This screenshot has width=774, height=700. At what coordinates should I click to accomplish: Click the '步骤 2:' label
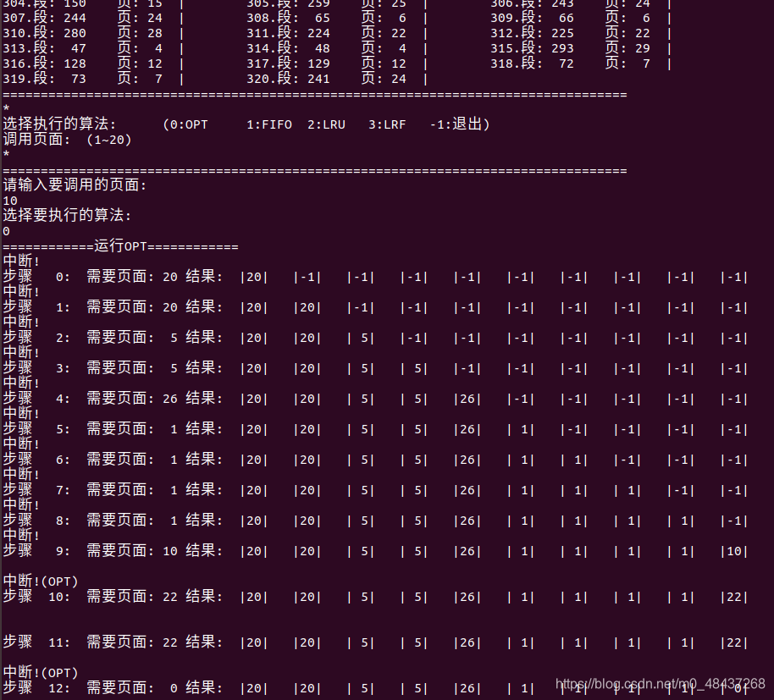(x=36, y=338)
